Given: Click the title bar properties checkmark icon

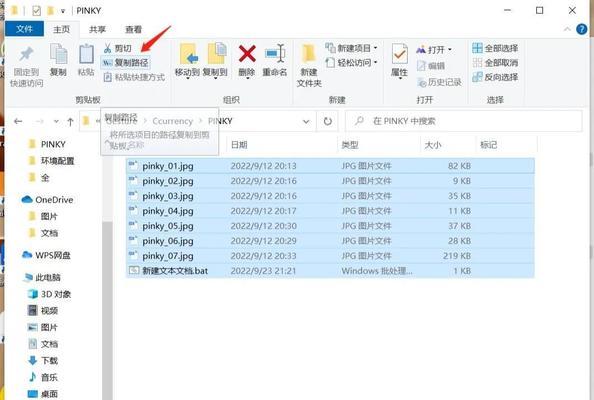Looking at the screenshot, I should pos(36,11).
